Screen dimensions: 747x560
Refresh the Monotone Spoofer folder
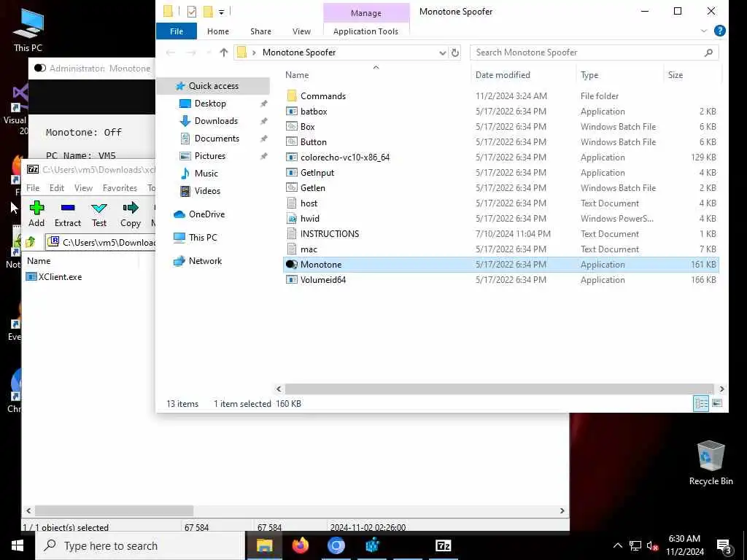(455, 52)
